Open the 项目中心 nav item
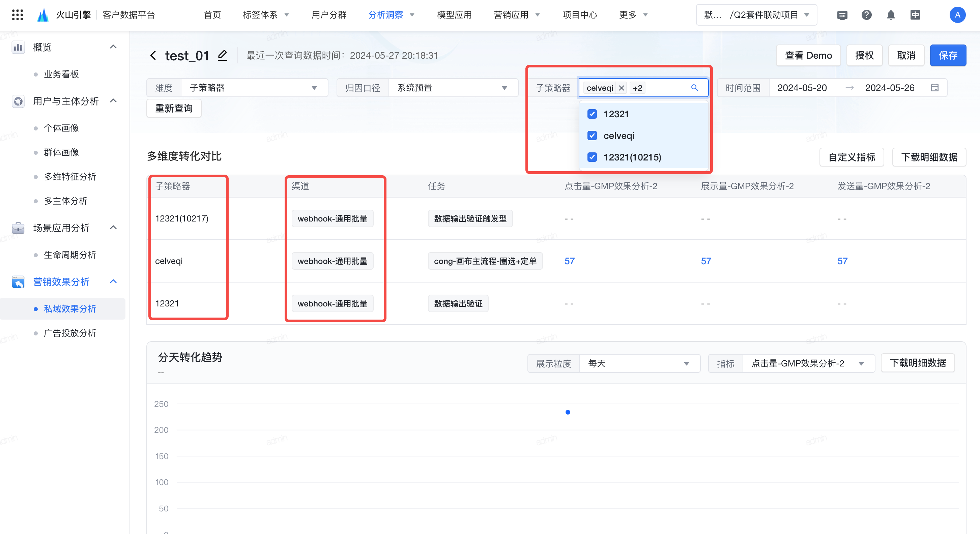The image size is (980, 534). 580,15
